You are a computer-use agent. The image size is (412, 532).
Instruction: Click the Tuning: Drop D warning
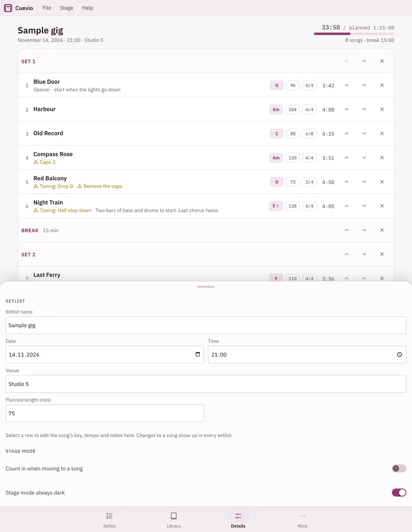(53, 186)
